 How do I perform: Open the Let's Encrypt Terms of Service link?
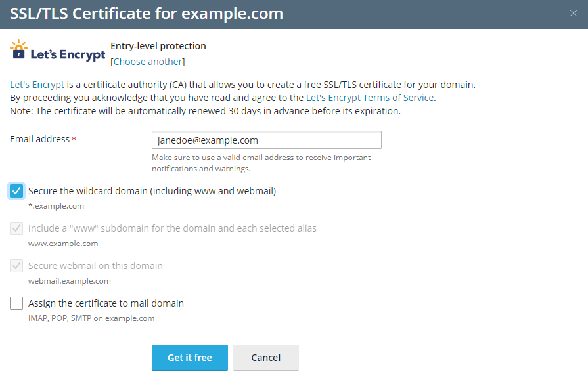tap(370, 98)
